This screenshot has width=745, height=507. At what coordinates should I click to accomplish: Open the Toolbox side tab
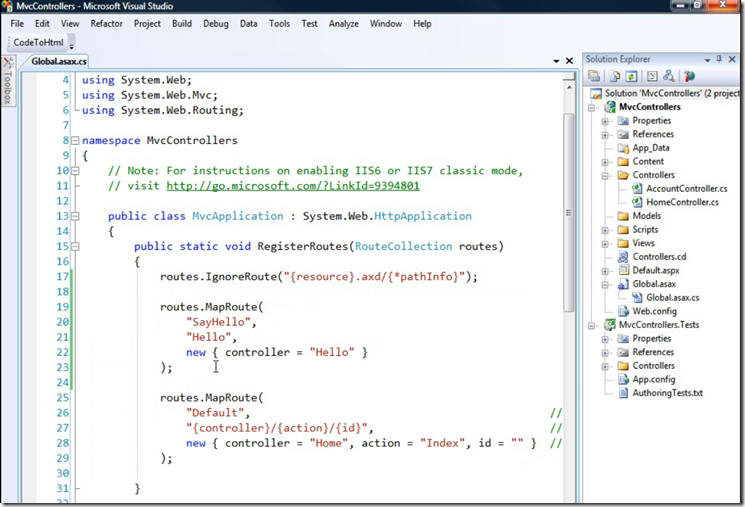(8, 81)
